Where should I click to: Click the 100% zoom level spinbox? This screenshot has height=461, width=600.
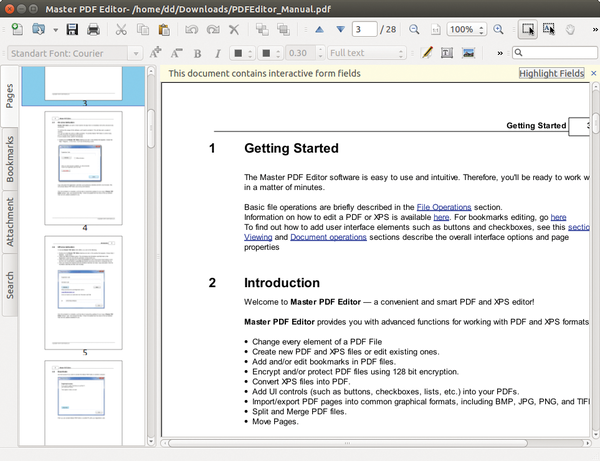pyautogui.click(x=466, y=29)
